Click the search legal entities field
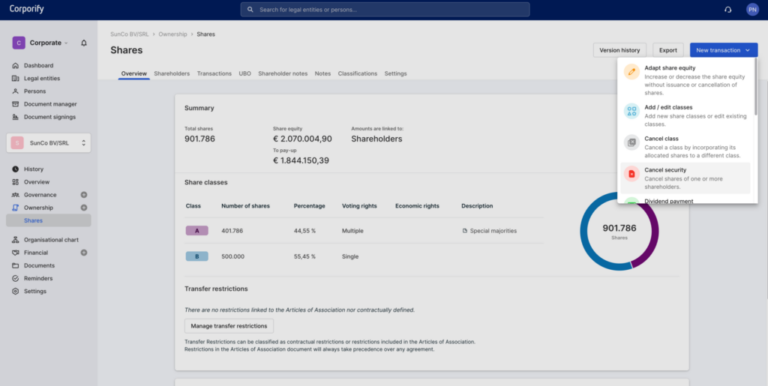The height and width of the screenshot is (386, 768). click(385, 9)
